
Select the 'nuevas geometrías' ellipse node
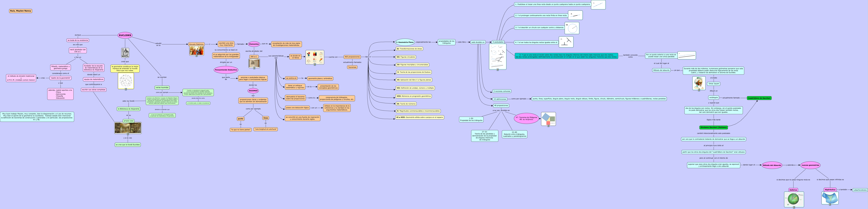tap(810, 165)
